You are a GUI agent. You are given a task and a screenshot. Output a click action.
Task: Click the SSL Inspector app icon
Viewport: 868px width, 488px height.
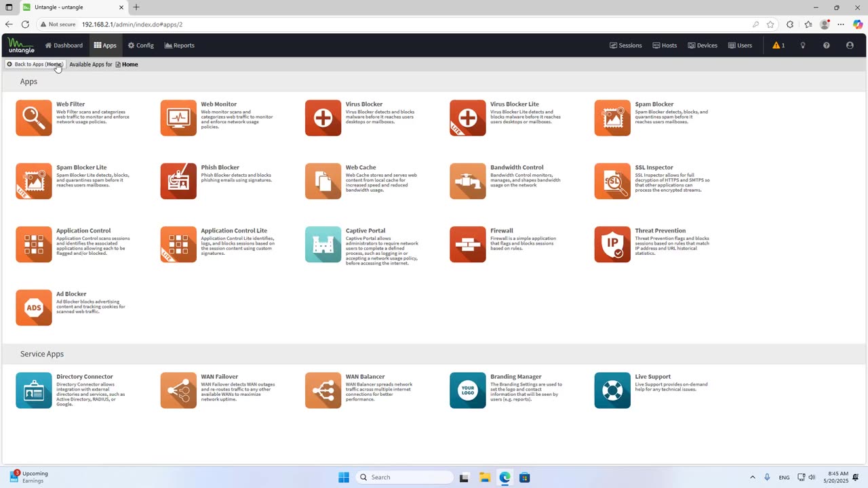point(612,181)
